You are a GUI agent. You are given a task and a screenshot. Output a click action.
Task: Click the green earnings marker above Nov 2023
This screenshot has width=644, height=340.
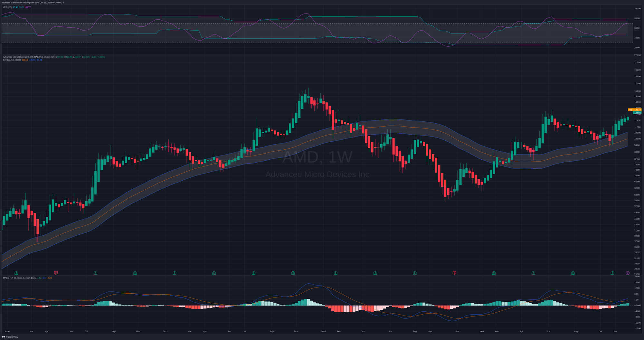click(x=612, y=273)
